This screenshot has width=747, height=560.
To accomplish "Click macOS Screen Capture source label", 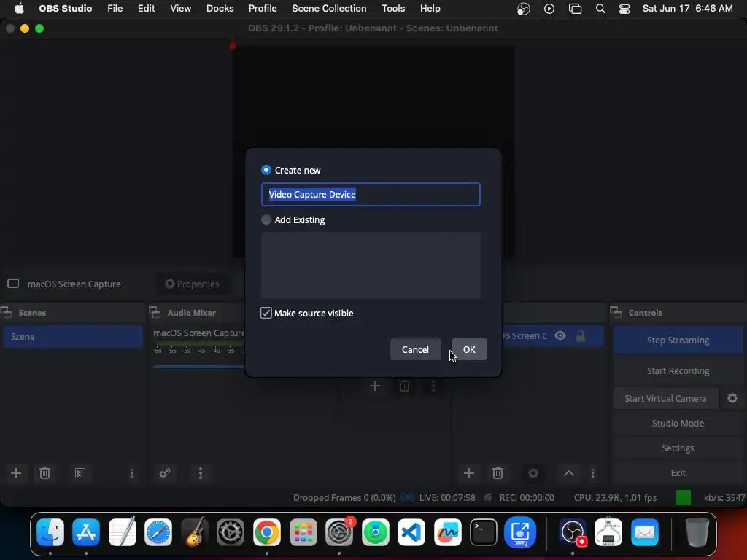I will pyautogui.click(x=74, y=284).
